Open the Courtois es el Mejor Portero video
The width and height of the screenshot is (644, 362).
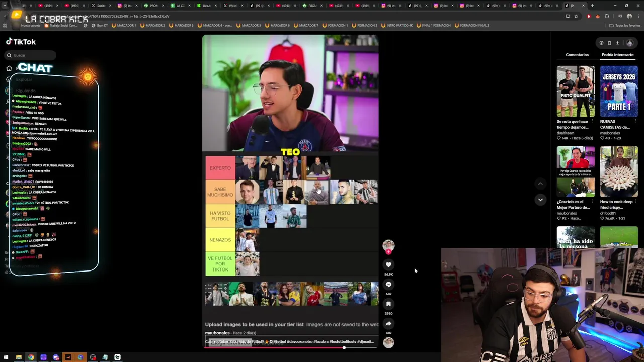576,172
